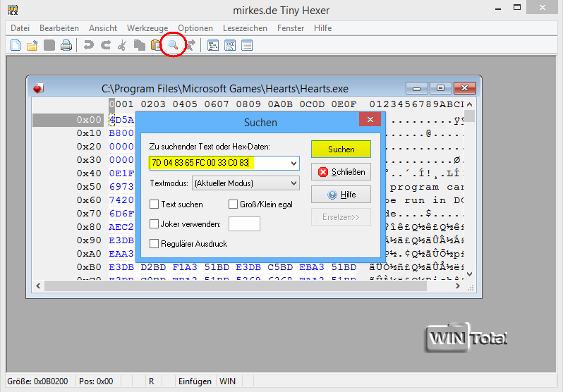Image resolution: width=563 pixels, height=392 pixels.
Task: Click the vertical scrollbar thumb
Action: click(469, 116)
